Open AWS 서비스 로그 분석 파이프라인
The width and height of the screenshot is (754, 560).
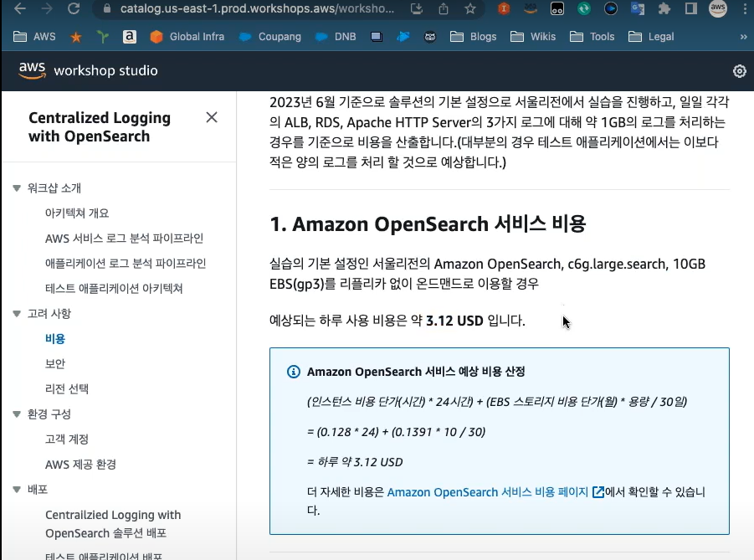click(124, 238)
